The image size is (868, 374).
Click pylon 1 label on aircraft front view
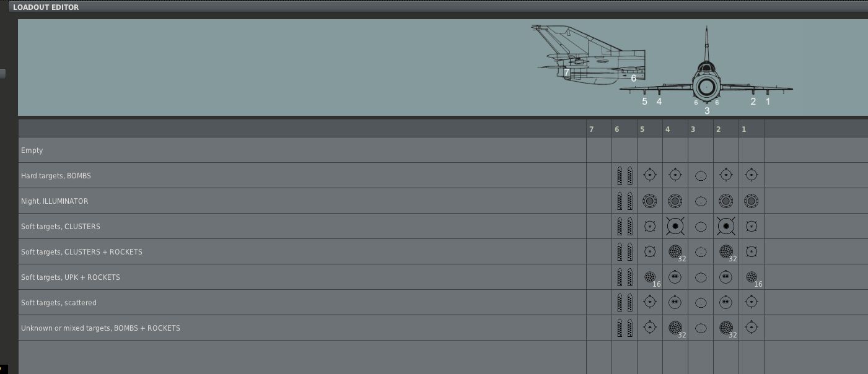768,102
